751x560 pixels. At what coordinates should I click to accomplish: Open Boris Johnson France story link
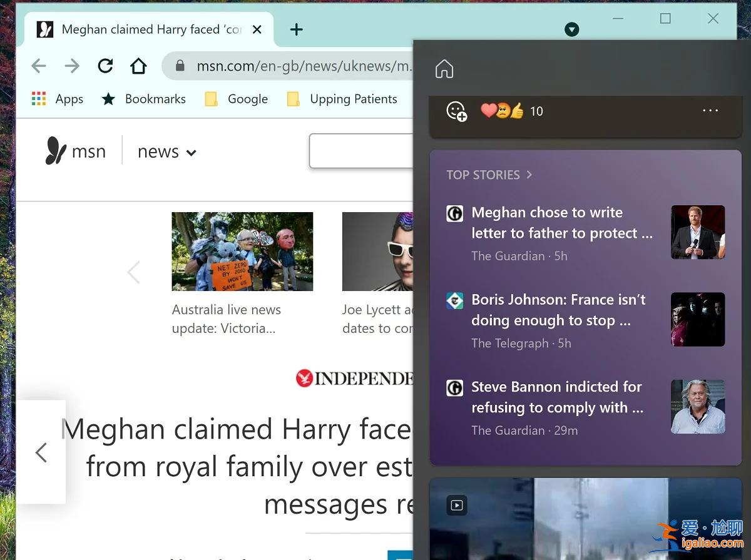[558, 310]
